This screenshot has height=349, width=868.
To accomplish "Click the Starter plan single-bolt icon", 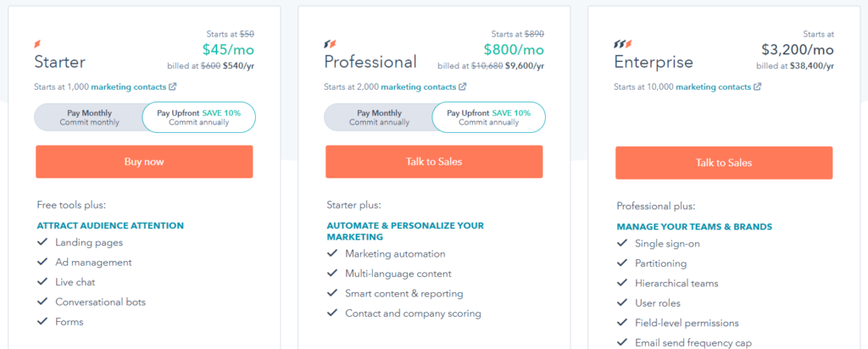I will tap(37, 44).
